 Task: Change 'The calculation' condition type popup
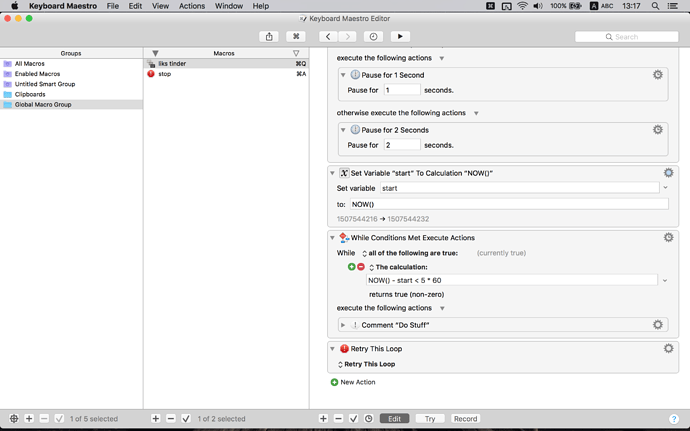click(398, 267)
